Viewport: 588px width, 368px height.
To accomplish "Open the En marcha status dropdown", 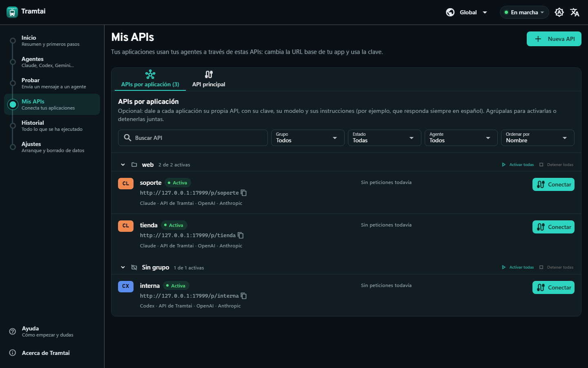I will 524,12.
